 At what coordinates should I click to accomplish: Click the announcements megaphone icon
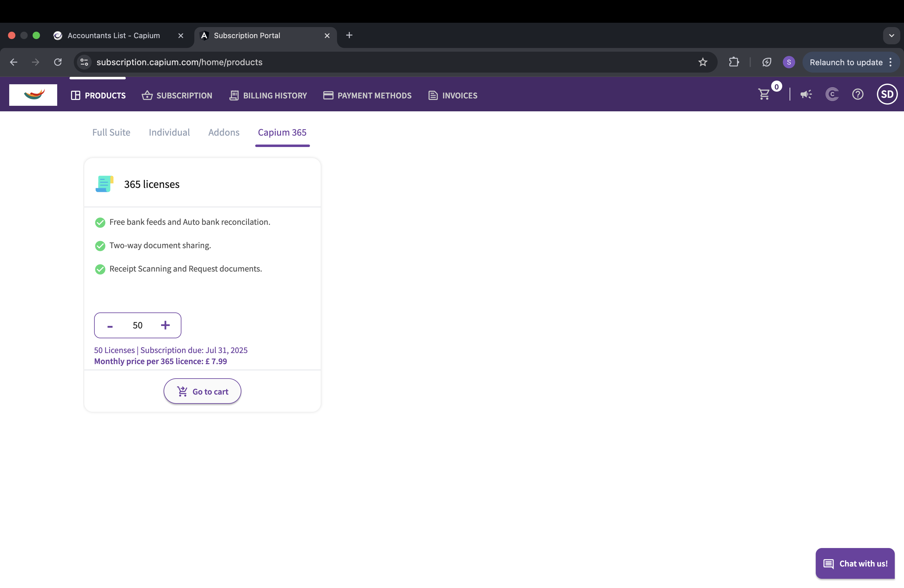pyautogui.click(x=806, y=94)
